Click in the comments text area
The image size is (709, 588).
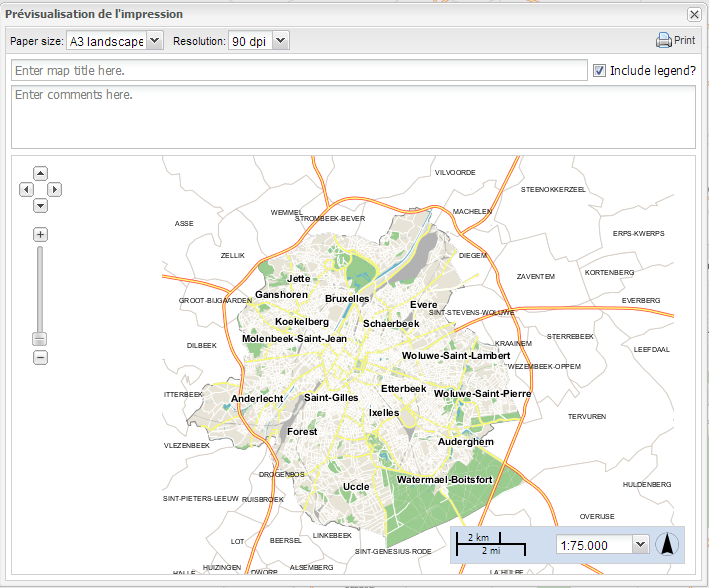(x=352, y=117)
